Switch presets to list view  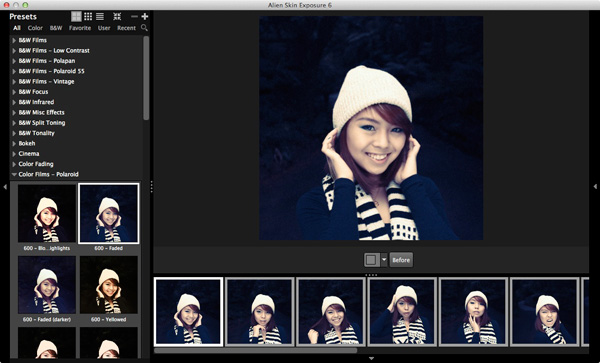(x=100, y=16)
